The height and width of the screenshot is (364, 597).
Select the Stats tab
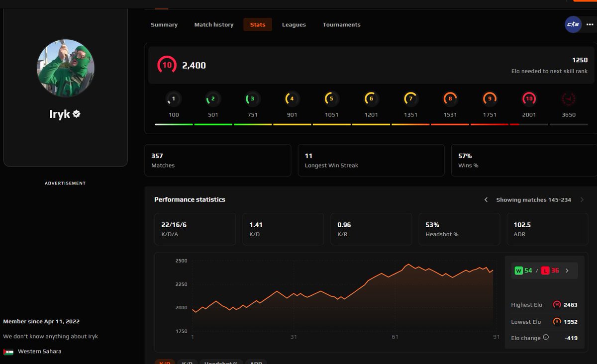(x=258, y=25)
